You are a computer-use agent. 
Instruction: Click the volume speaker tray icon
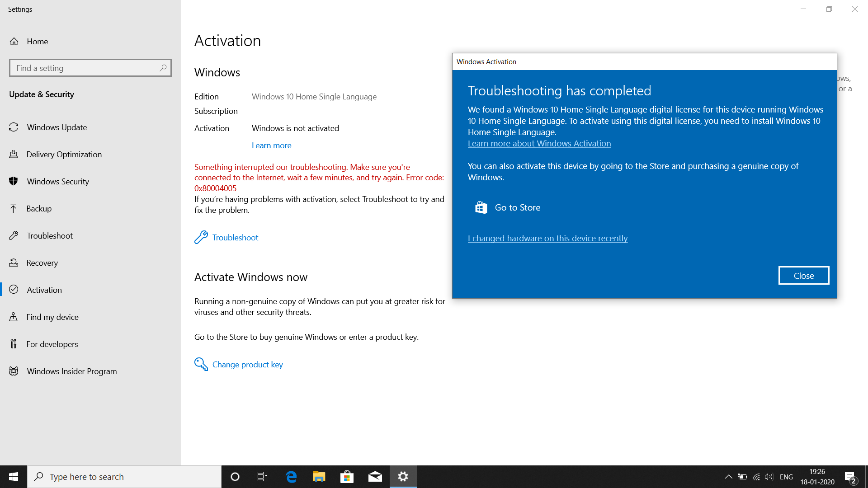coord(769,477)
